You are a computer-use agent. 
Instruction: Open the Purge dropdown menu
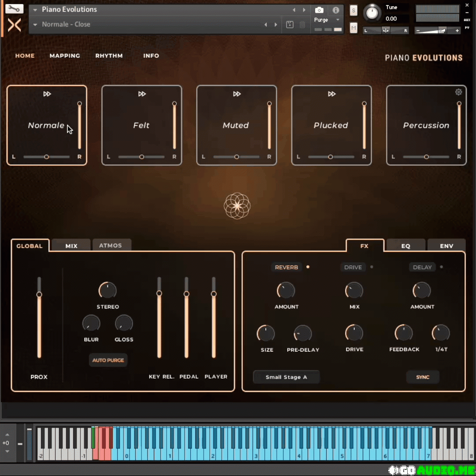(326, 20)
